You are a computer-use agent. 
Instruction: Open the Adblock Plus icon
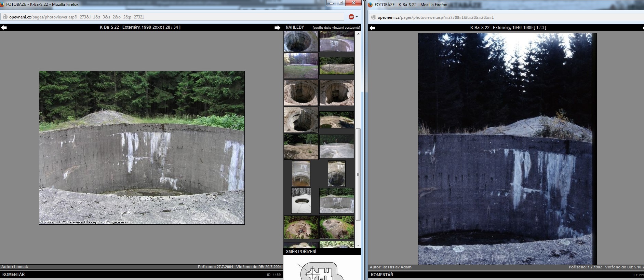[x=351, y=17]
